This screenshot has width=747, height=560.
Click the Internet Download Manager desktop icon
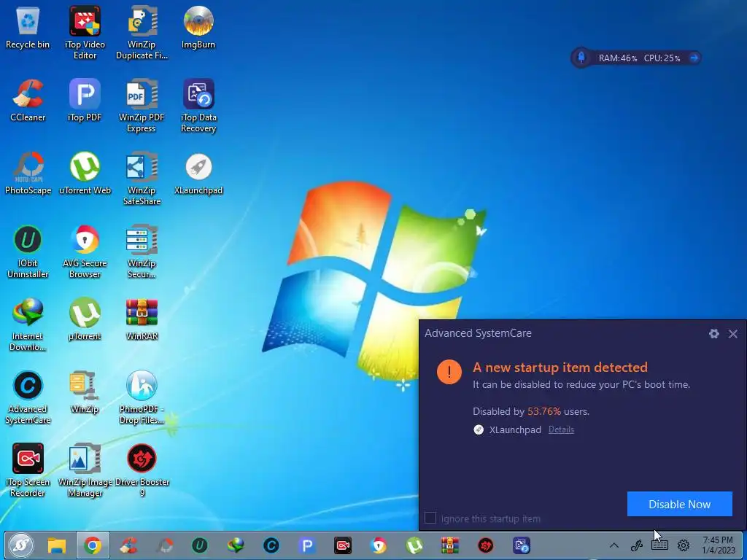pos(28,324)
